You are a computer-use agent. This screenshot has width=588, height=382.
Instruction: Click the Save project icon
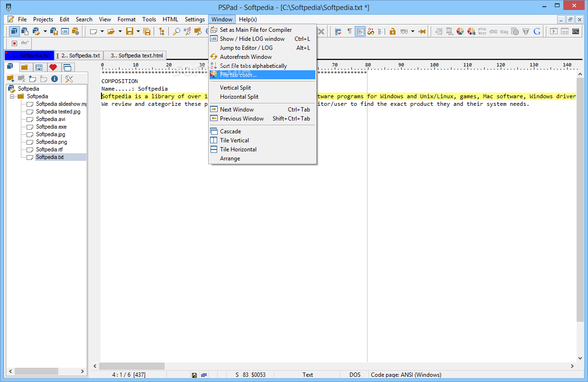pos(54,31)
